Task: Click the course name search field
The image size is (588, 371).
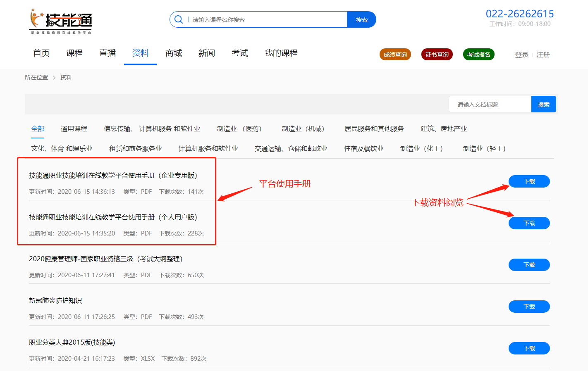Action: coord(267,20)
